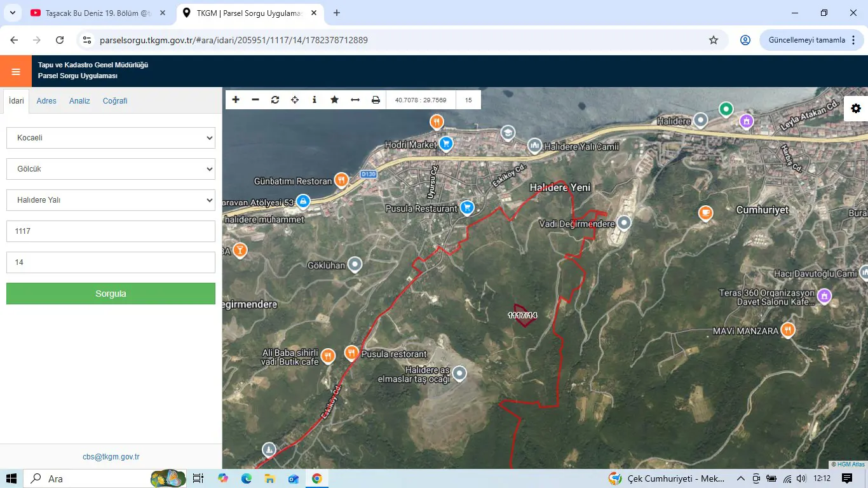Open the cbs@tkgm.gov.tr email link
The width and height of the screenshot is (868, 488).
pyautogui.click(x=111, y=457)
